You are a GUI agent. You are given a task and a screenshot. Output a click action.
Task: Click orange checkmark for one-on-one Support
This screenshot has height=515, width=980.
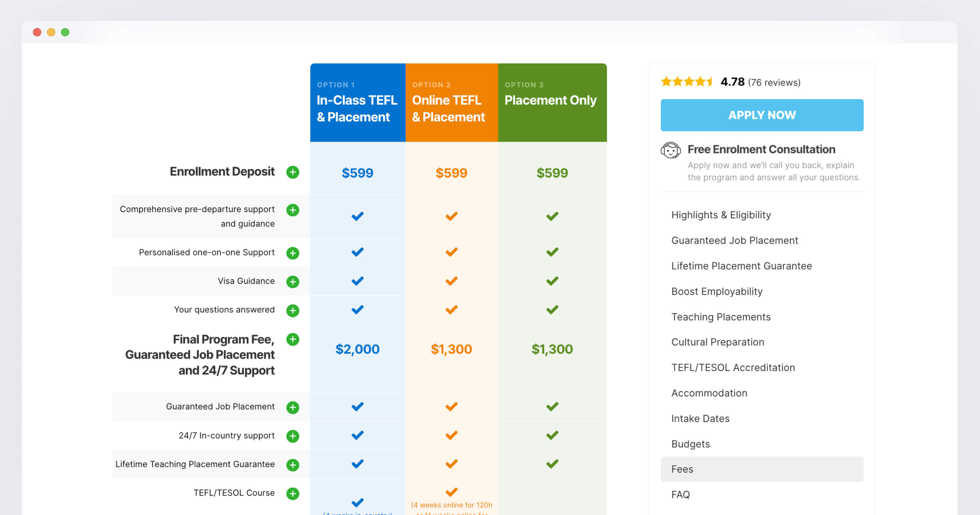(451, 252)
